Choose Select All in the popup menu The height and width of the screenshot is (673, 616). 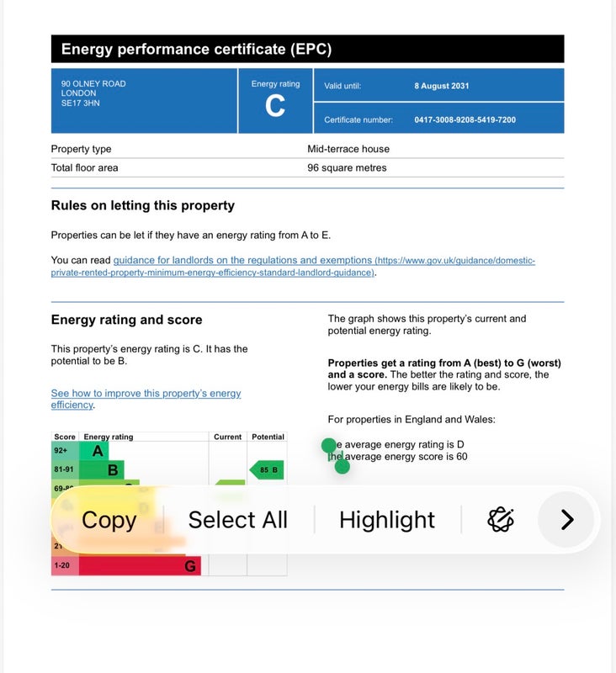click(x=237, y=520)
